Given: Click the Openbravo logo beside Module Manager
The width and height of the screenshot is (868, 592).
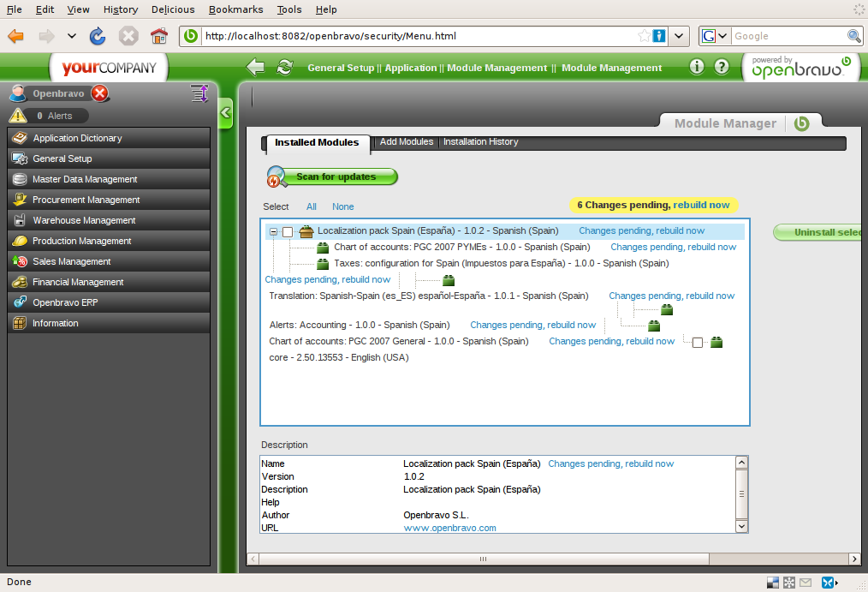Looking at the screenshot, I should click(x=801, y=123).
